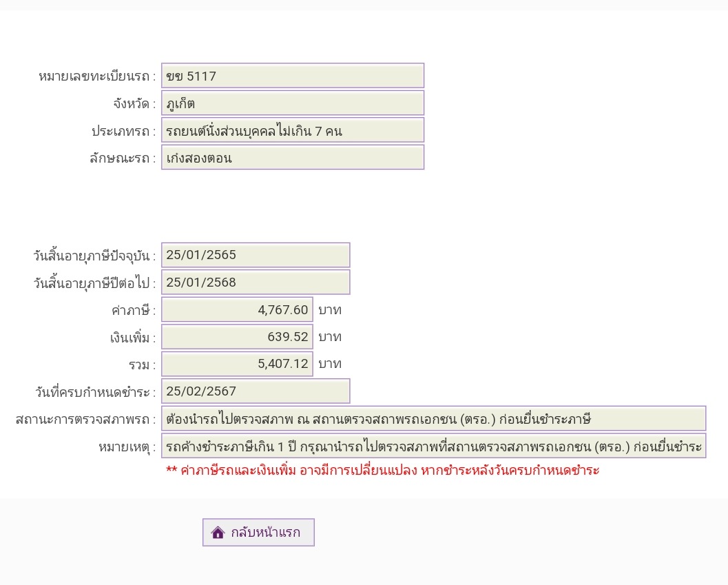Click the กลับหน้าแรก home button
The width and height of the screenshot is (728, 585).
tap(258, 532)
